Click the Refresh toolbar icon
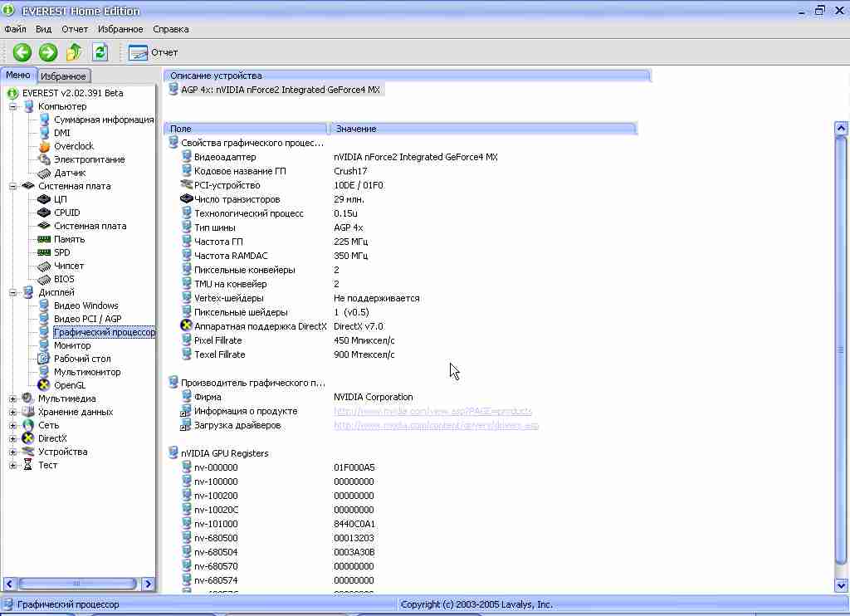Screen dimensions: 850x616 (100, 52)
